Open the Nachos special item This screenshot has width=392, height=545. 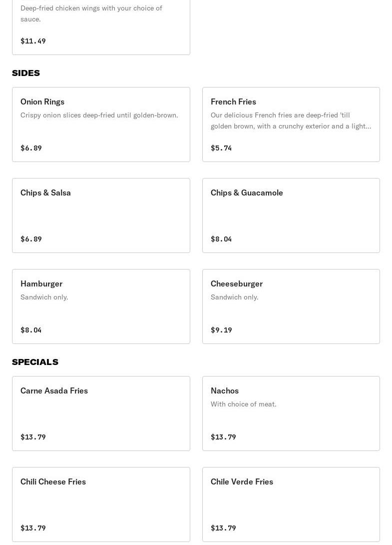click(291, 413)
